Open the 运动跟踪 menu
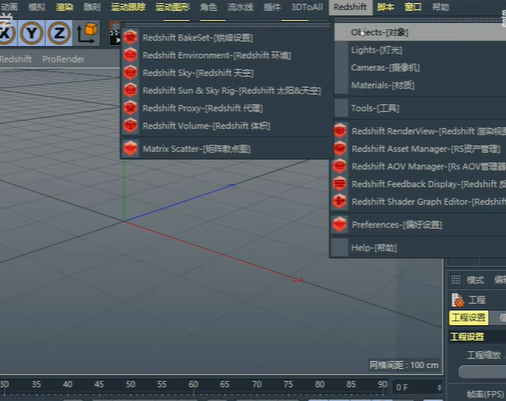506x401 pixels. 128,7
